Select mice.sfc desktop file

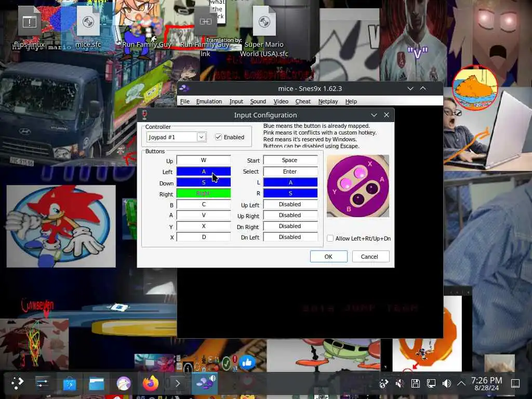(88, 28)
